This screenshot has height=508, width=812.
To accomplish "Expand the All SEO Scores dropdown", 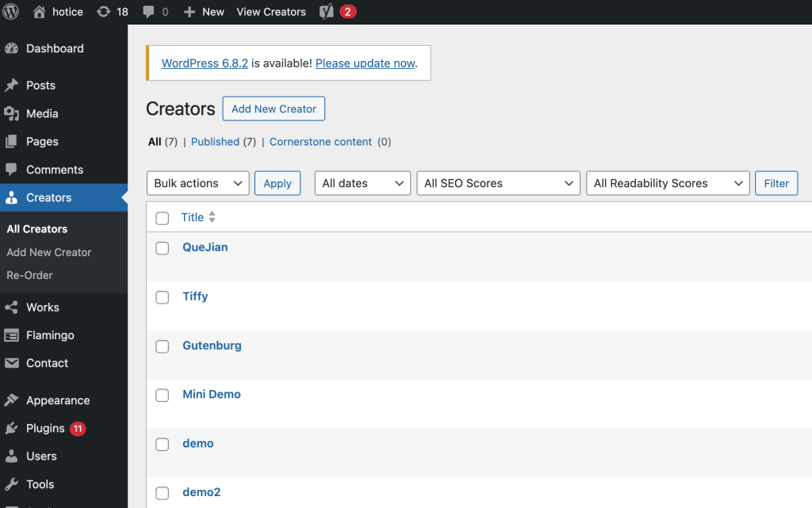I will pyautogui.click(x=498, y=183).
